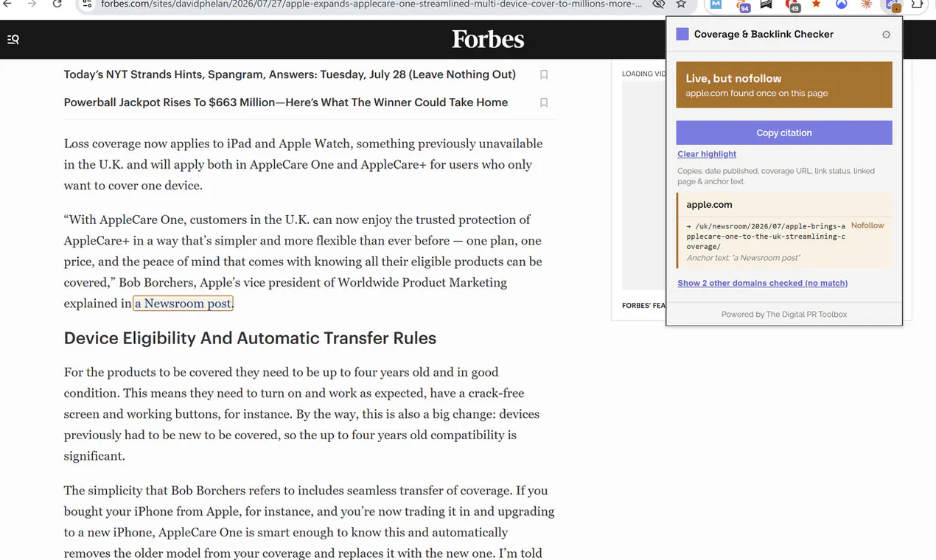Click the paragraph starting 'The simplicity that Bob Borchers'

click(309, 522)
